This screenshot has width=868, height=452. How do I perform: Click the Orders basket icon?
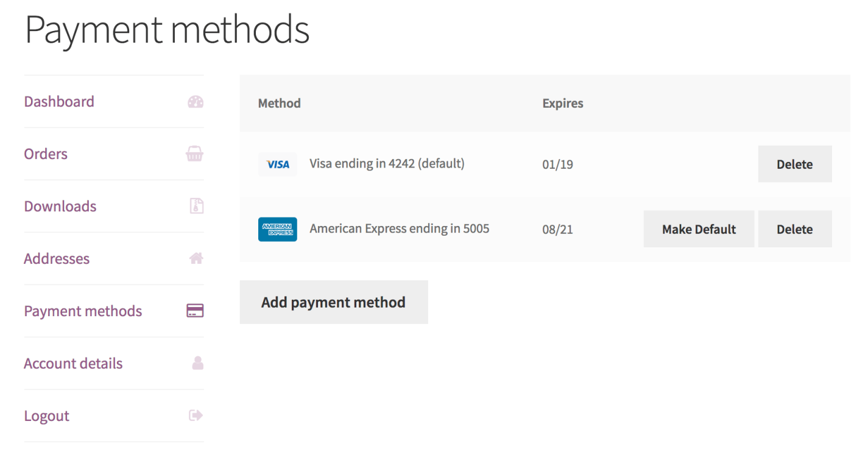(195, 154)
